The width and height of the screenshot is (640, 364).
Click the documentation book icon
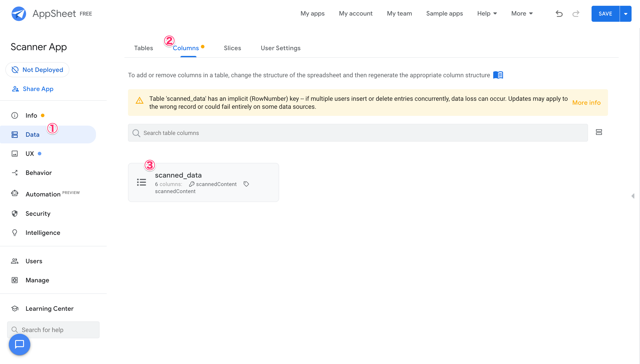pos(498,75)
